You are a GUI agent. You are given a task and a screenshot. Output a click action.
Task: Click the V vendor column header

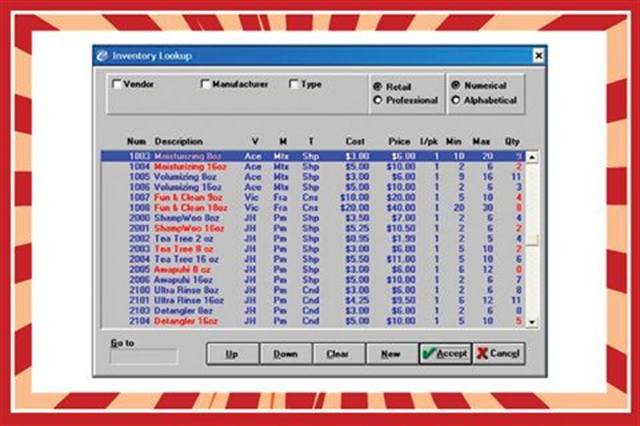tap(255, 142)
